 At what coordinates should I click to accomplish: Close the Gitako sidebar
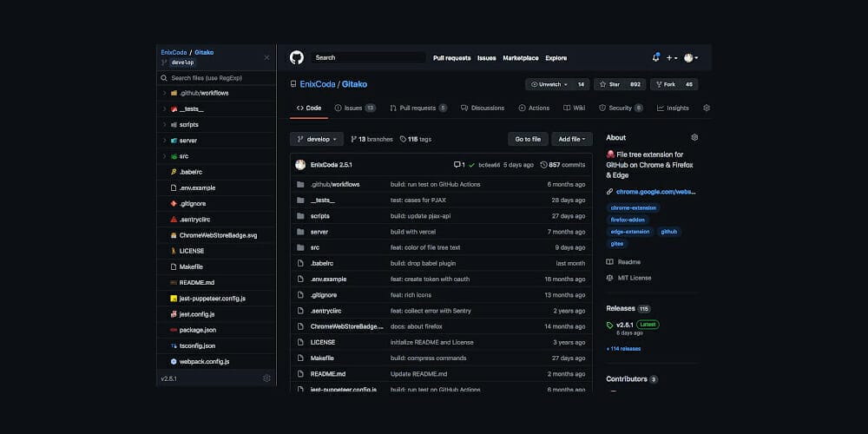(266, 57)
